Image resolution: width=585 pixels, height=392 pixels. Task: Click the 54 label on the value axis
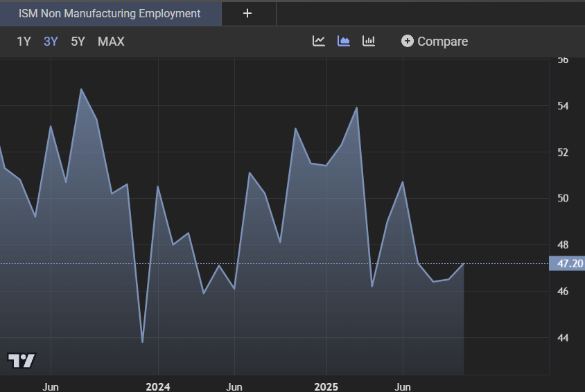coord(563,106)
